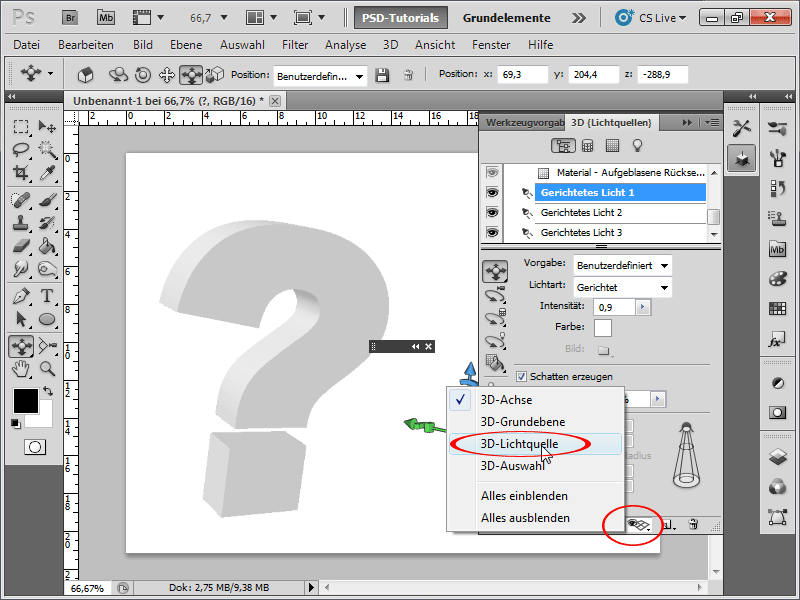
Task: Select the Zoom tool
Action: pyautogui.click(x=47, y=368)
